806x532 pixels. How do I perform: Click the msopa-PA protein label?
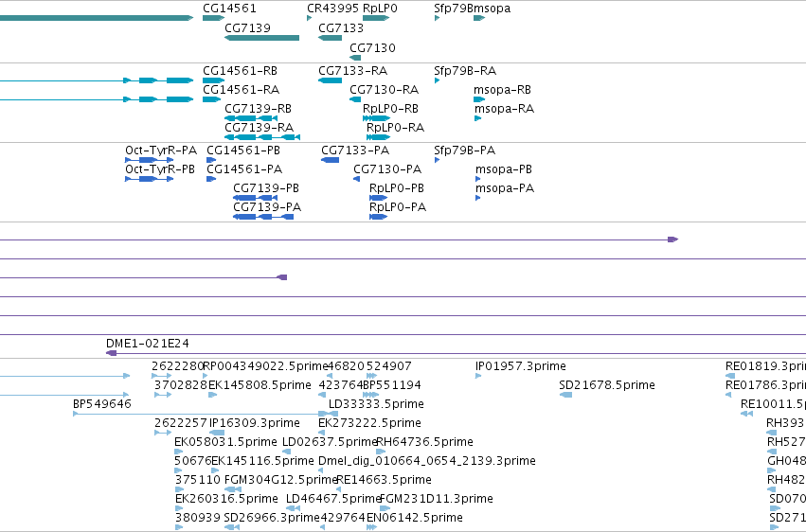[505, 188]
